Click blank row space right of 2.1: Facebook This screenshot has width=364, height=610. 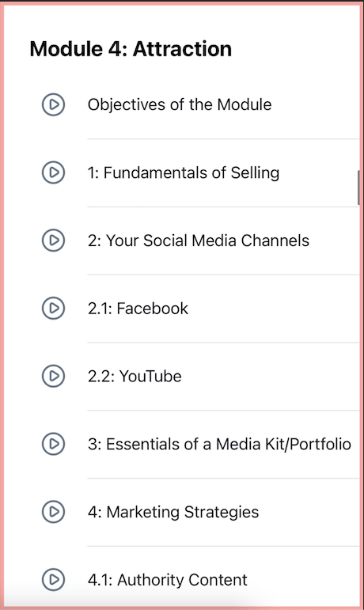pyautogui.click(x=272, y=309)
